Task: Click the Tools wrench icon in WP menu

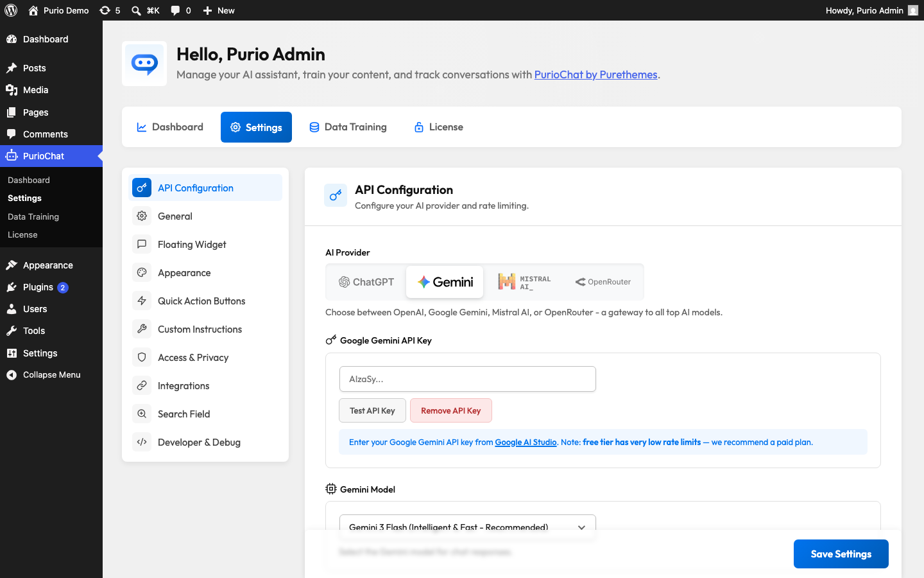Action: coord(12,331)
